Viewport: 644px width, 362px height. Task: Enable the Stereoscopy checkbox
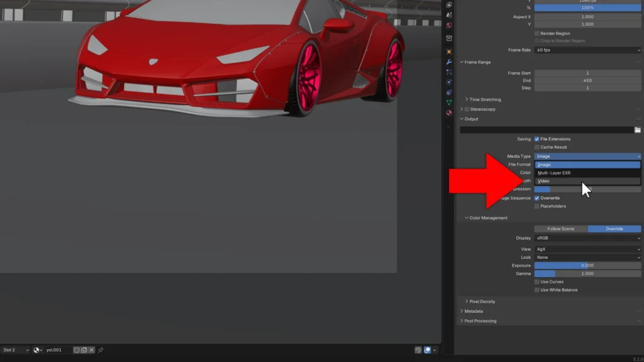(467, 109)
